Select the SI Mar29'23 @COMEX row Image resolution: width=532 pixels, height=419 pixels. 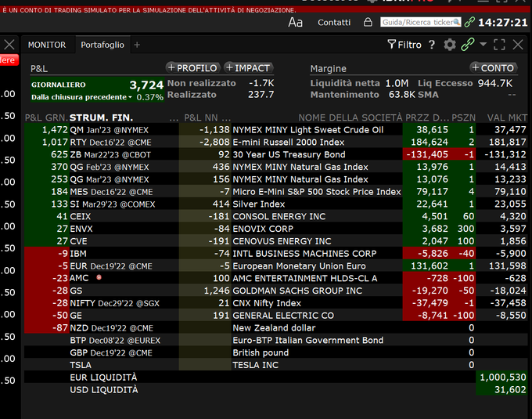coord(276,204)
